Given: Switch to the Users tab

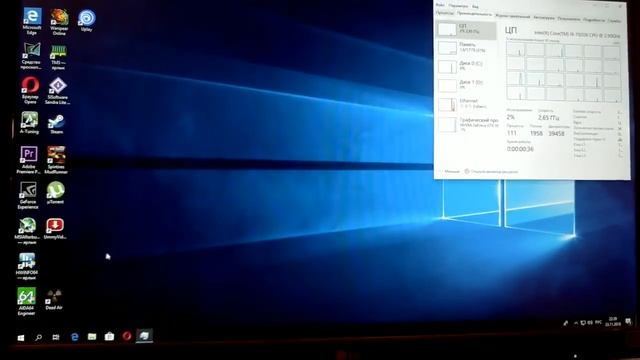Looking at the screenshot, I should 569,19.
